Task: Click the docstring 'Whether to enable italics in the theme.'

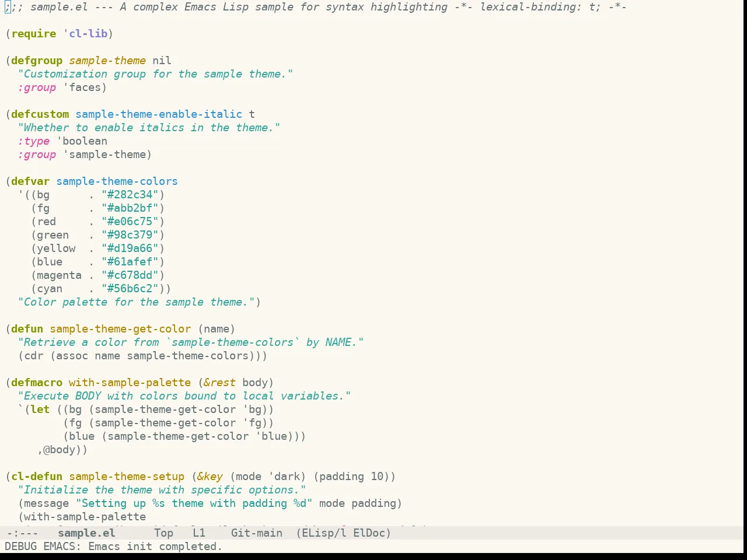Action: click(149, 128)
